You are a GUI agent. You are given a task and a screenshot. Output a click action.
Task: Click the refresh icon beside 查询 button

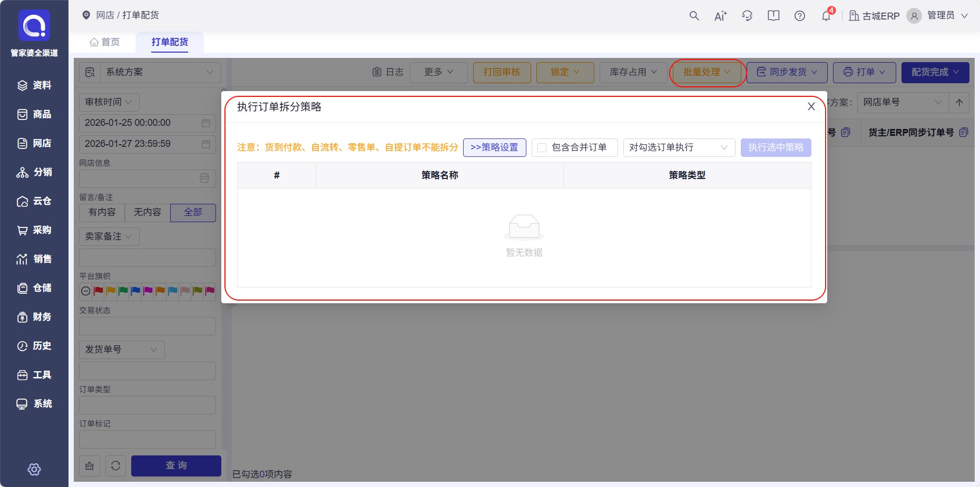115,465
